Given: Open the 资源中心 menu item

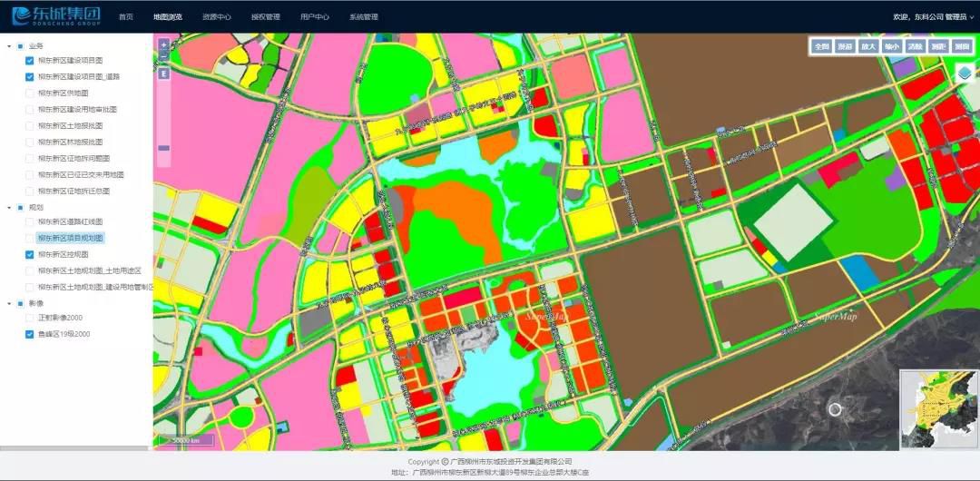Looking at the screenshot, I should click(x=216, y=17).
